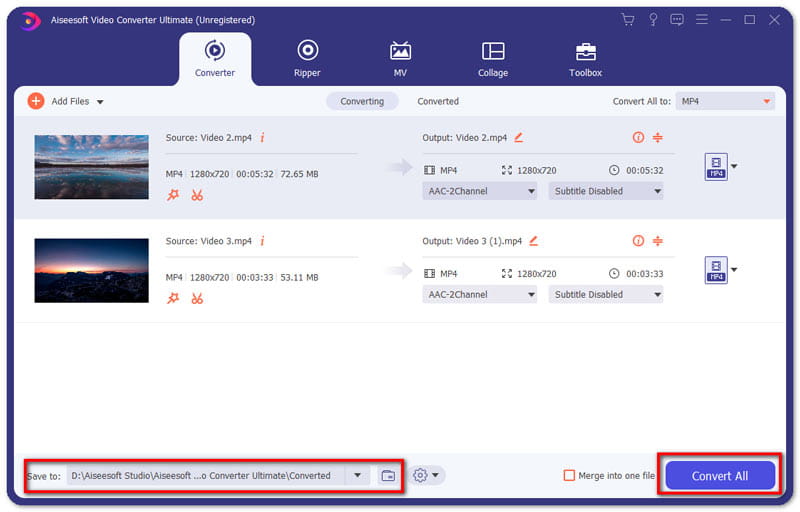Open the MP4 format profile icon for Video 3

716,270
